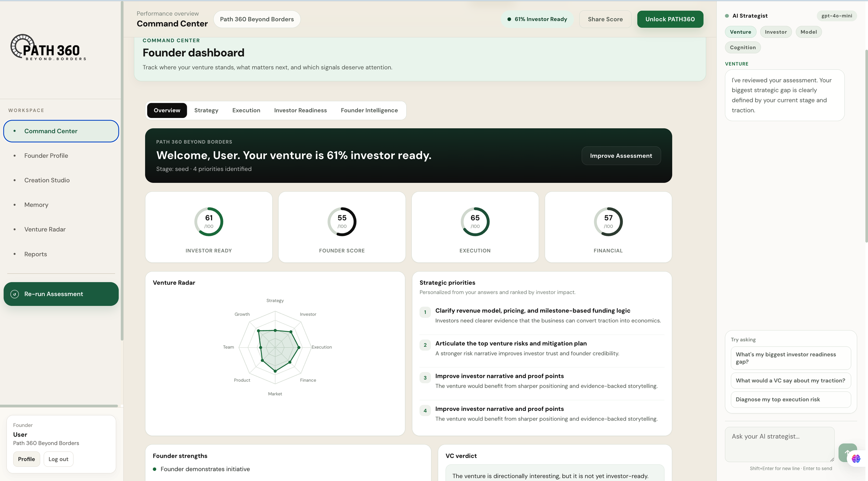
Task: Click the sidebar horizontal scrollbar
Action: click(x=59, y=406)
